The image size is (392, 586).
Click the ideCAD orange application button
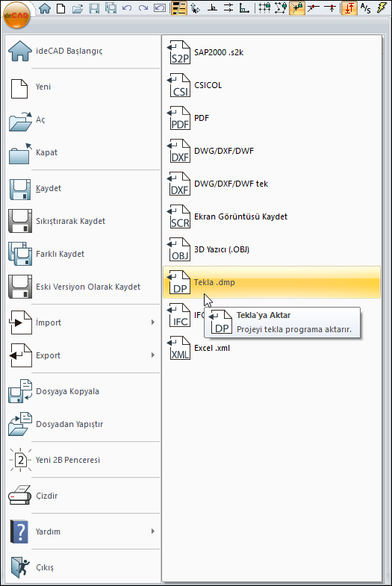16,16
